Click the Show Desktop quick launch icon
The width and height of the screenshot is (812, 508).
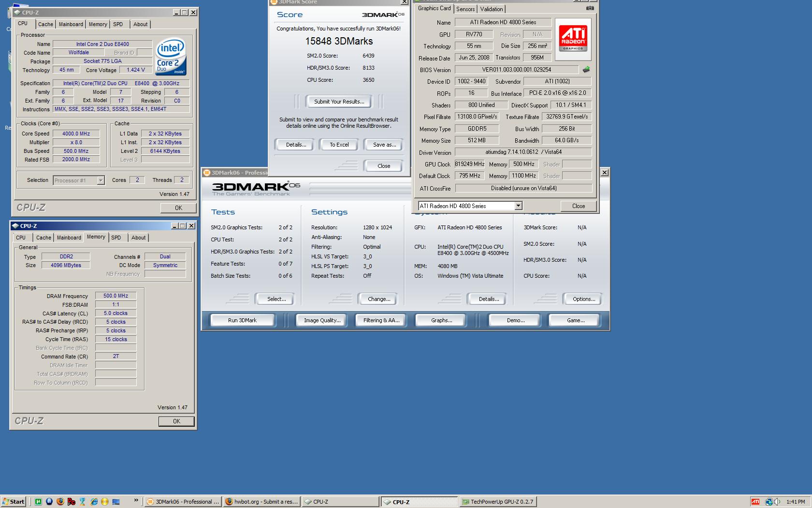[x=116, y=502]
